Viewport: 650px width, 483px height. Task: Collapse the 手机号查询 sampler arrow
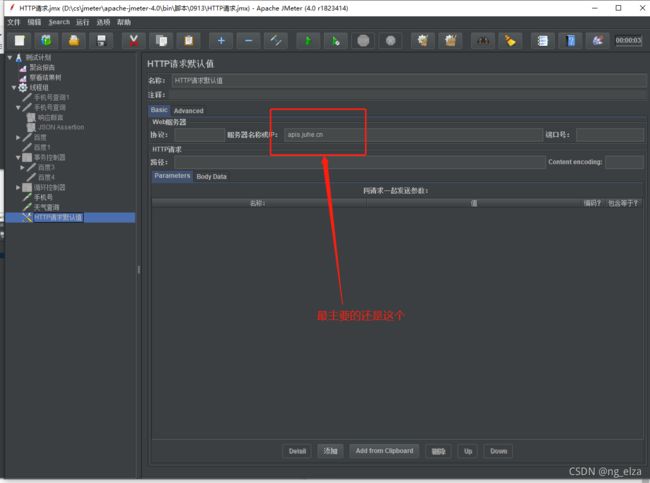pos(18,107)
